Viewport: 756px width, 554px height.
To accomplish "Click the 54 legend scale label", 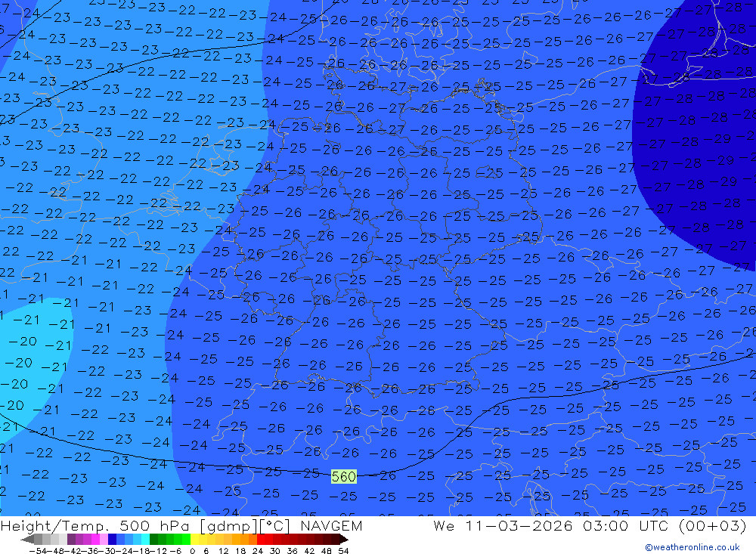I will (343, 551).
